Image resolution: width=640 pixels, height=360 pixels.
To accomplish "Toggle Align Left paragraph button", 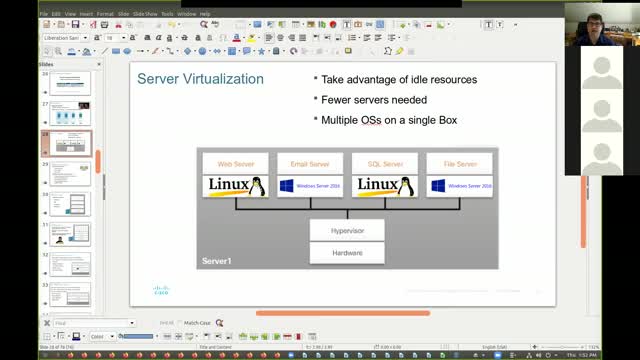I will tap(269, 38).
